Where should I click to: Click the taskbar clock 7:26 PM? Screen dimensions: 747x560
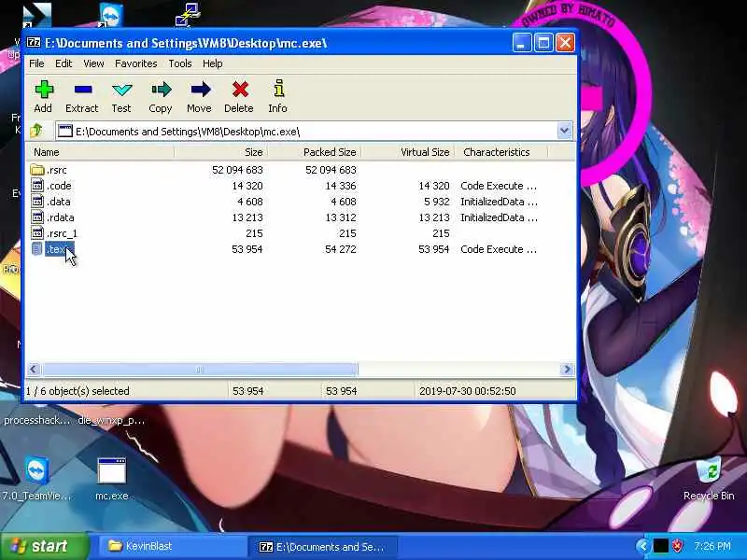point(712,546)
